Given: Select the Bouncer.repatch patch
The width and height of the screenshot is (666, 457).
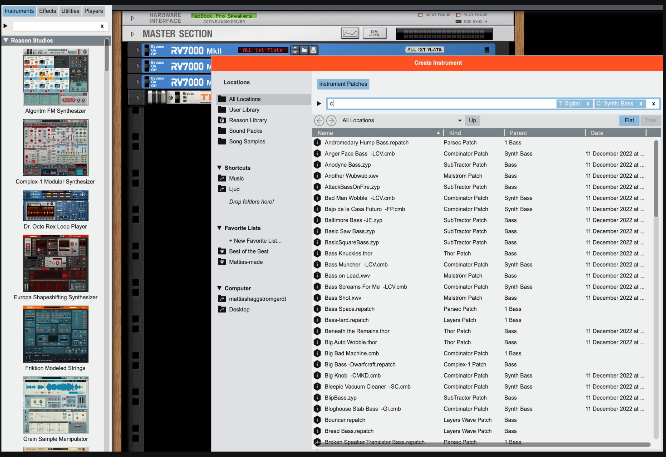Looking at the screenshot, I should 344,420.
